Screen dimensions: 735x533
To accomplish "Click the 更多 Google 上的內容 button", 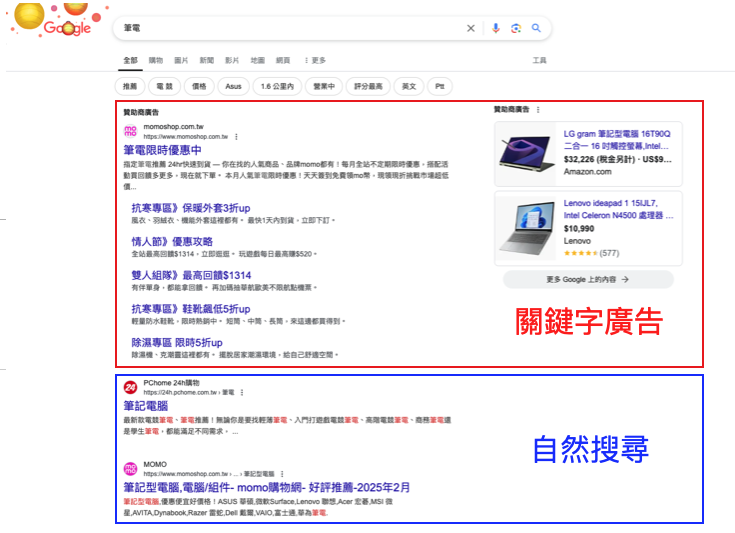I will (588, 279).
